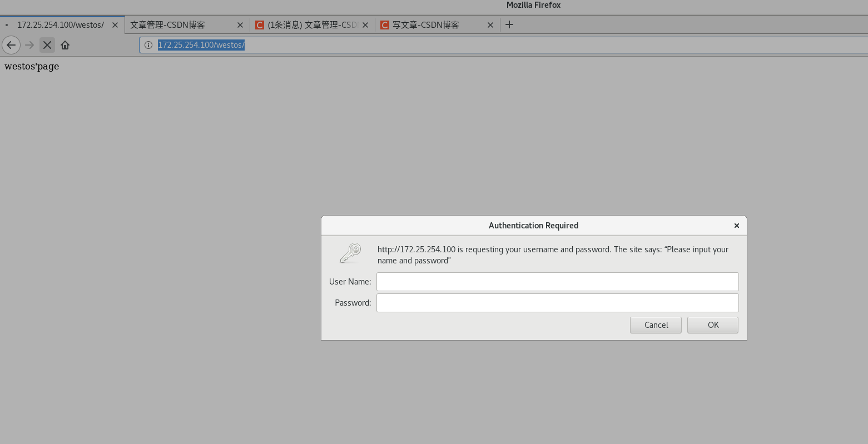Viewport: 868px width, 444px height.
Task: Click the CSDN favicon on the 写文章 tab
Action: click(385, 25)
